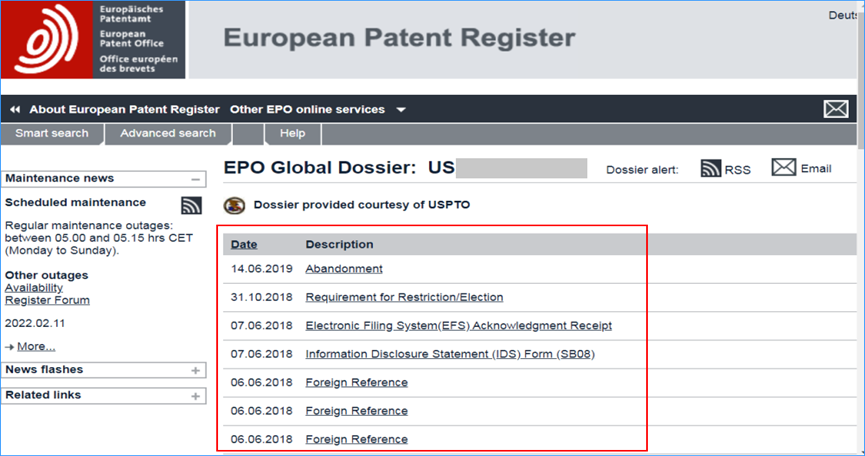This screenshot has width=865, height=456.
Task: Open the Abandonment document link
Action: point(344,269)
